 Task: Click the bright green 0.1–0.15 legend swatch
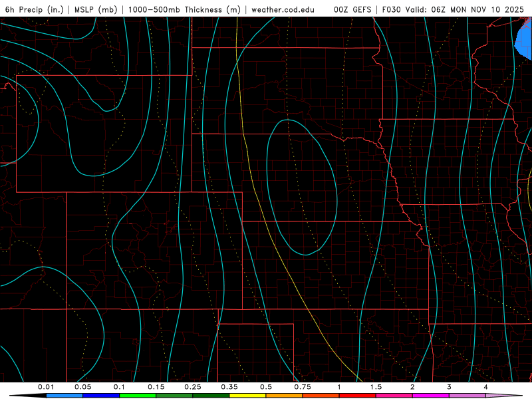point(138,396)
